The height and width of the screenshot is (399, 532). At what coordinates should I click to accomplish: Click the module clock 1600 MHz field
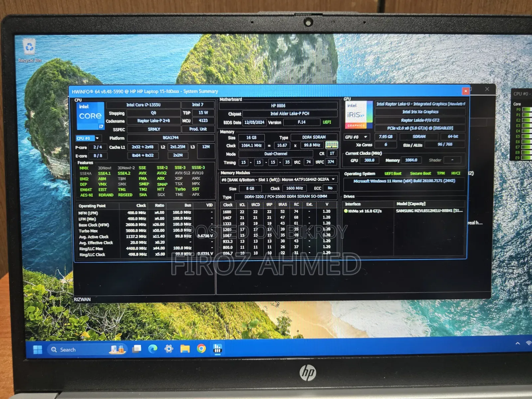(295, 188)
